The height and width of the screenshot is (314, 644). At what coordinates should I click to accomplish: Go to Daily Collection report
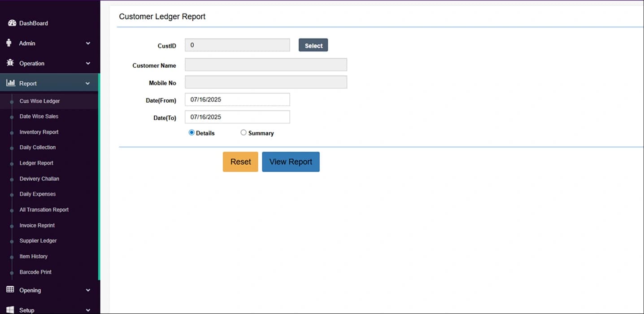(x=38, y=147)
